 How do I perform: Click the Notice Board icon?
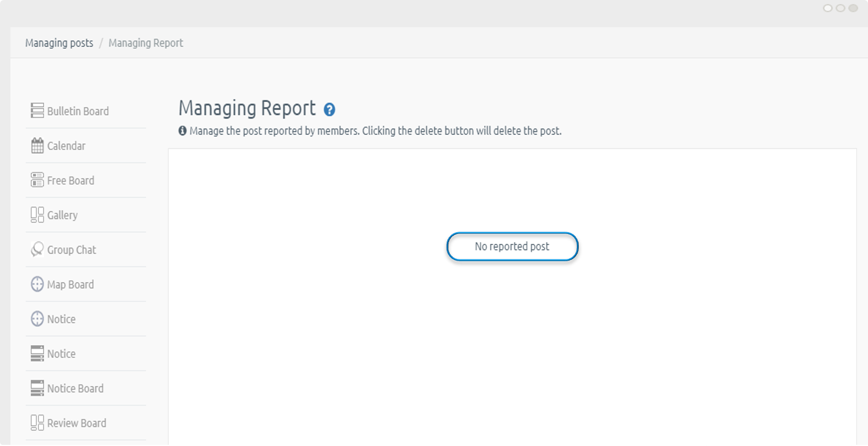coord(37,389)
